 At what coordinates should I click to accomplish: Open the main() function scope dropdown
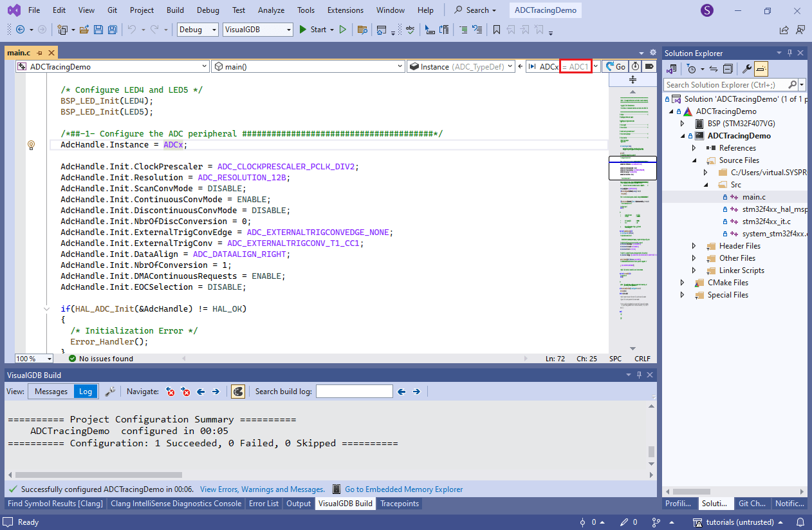[308, 66]
